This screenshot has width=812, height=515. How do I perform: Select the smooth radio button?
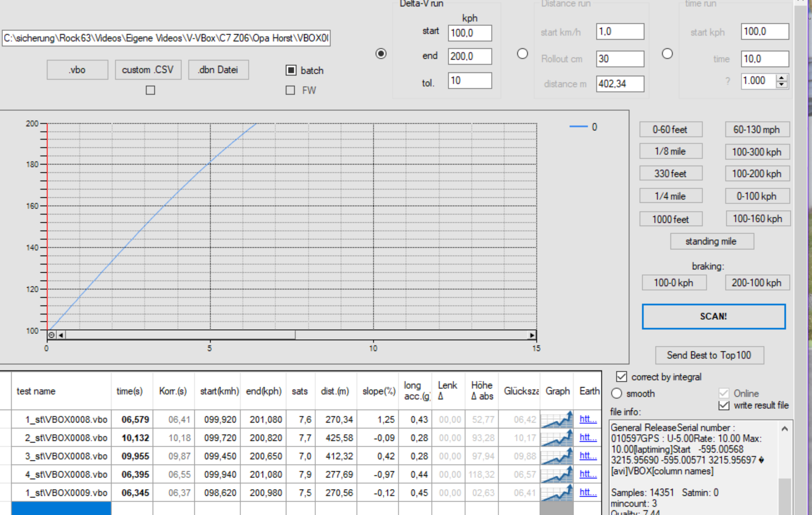click(617, 393)
